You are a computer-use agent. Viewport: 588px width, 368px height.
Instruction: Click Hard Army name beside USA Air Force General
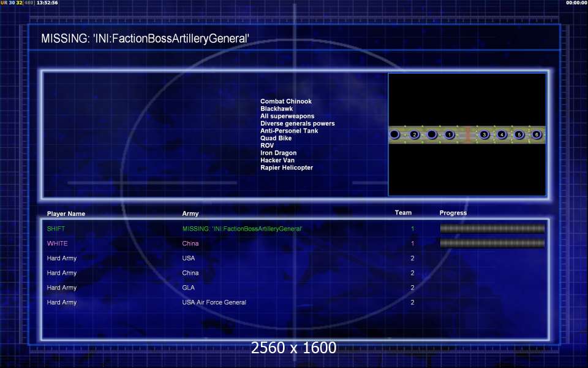(62, 302)
